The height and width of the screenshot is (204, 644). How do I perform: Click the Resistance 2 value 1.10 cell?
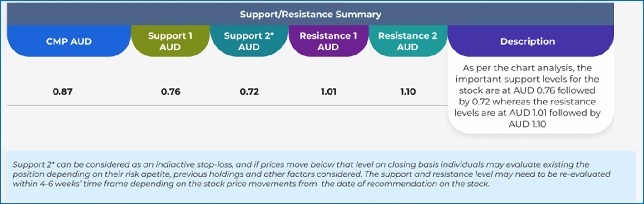(407, 92)
